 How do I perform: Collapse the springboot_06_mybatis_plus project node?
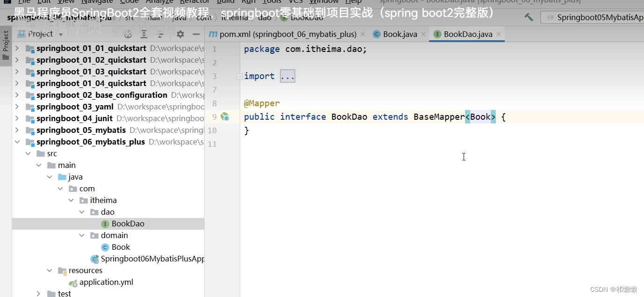coord(17,142)
